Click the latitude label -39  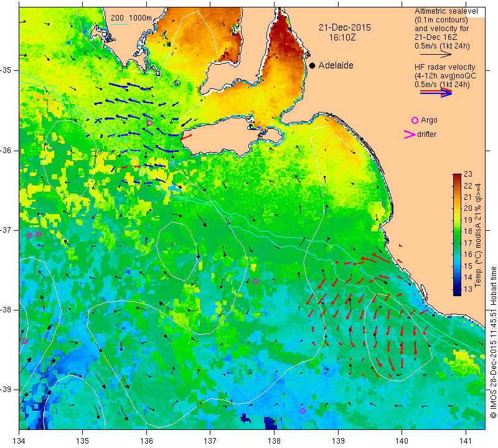tap(6, 390)
